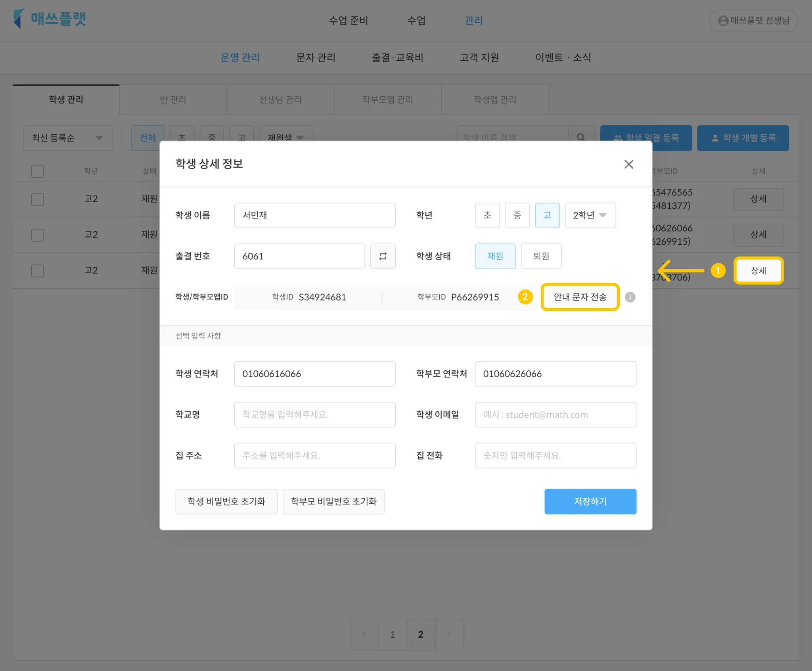Open the 2학년 grade dropdown
812x671 pixels.
590,215
